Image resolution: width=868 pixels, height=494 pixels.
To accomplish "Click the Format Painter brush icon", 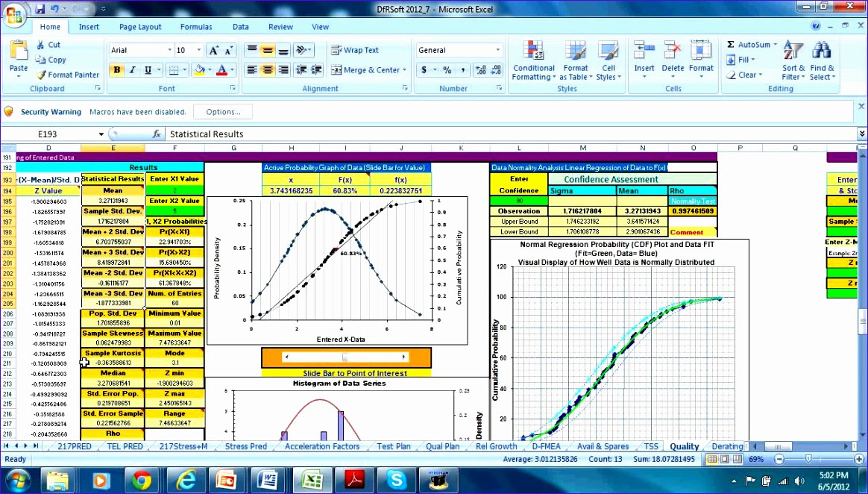I will [x=40, y=75].
